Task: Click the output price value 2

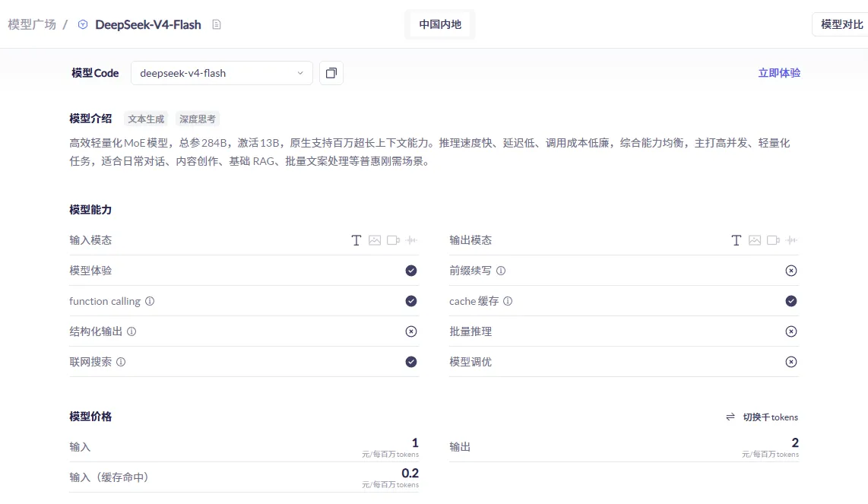Action: click(x=795, y=442)
